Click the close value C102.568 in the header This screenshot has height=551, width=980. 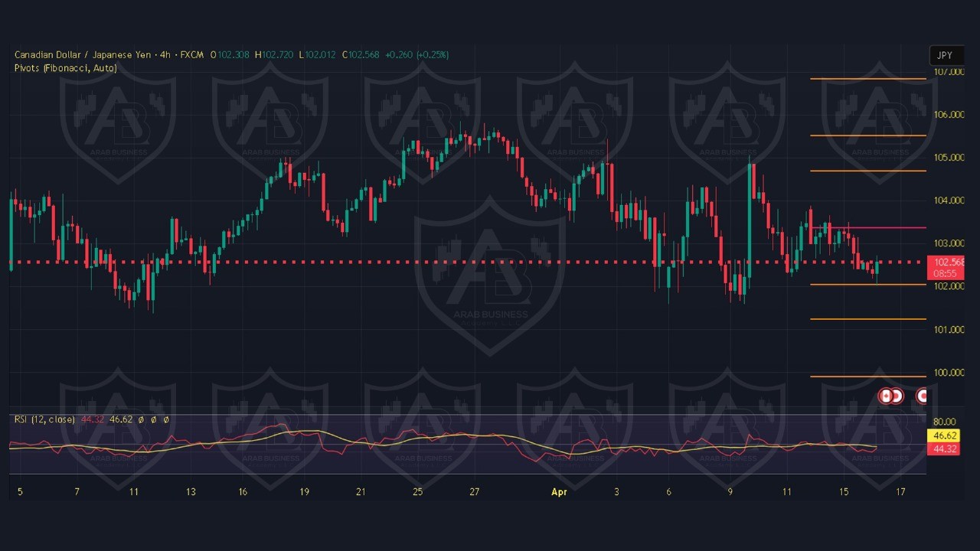361,55
